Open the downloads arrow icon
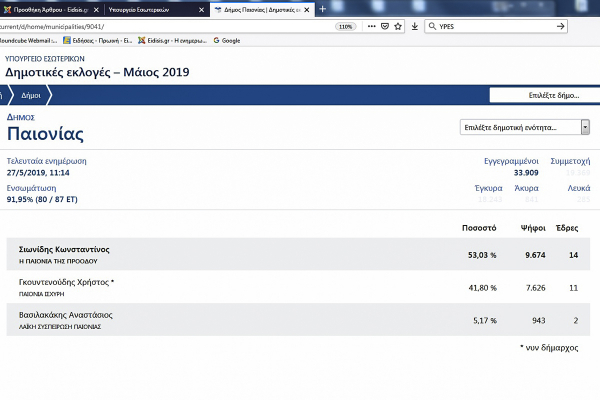The image size is (600, 400). pyautogui.click(x=415, y=26)
